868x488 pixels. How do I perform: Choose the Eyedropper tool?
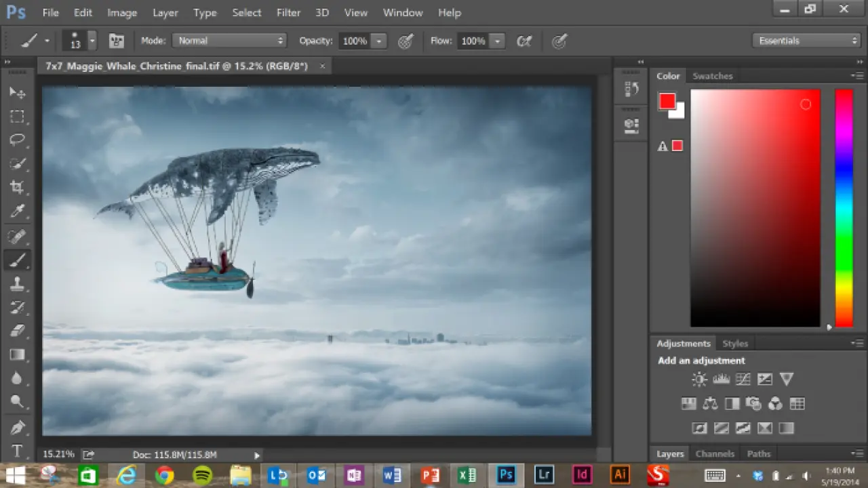click(18, 211)
